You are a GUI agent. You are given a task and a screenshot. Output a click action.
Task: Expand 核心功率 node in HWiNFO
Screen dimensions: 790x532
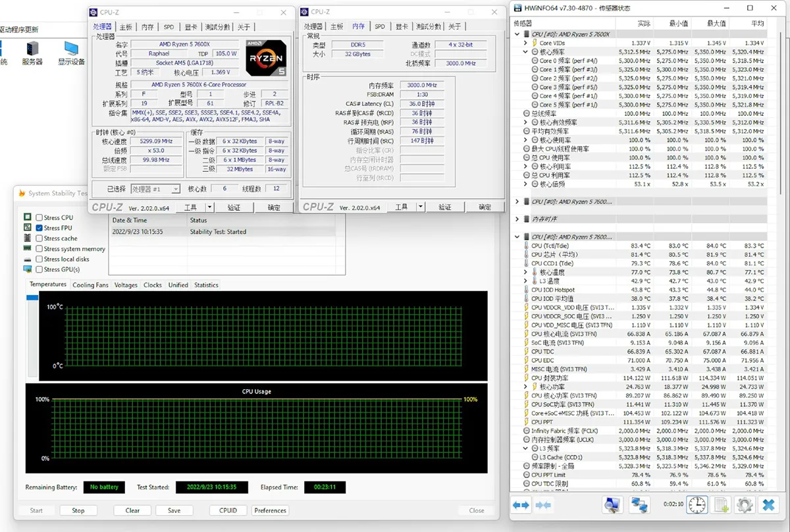coord(525,386)
